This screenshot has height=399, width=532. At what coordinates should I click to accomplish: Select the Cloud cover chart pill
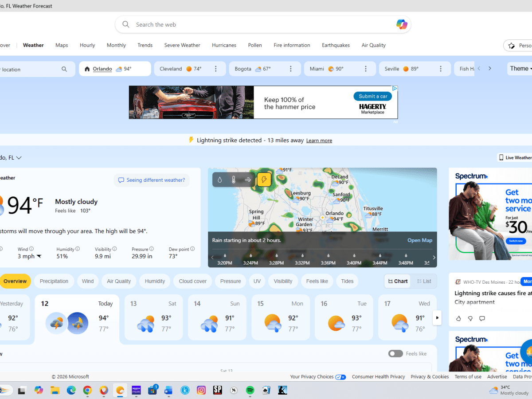(193, 281)
